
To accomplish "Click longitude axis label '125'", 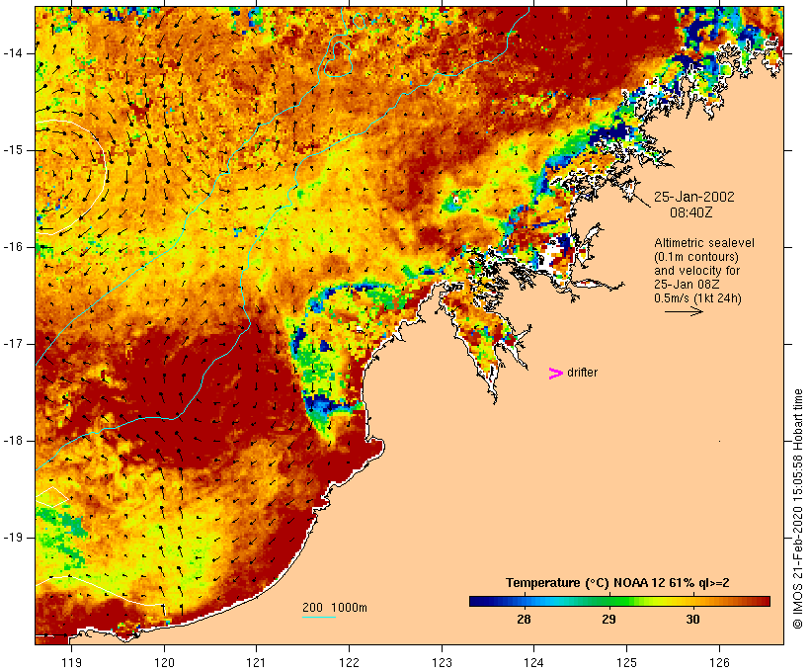I will coord(626,662).
